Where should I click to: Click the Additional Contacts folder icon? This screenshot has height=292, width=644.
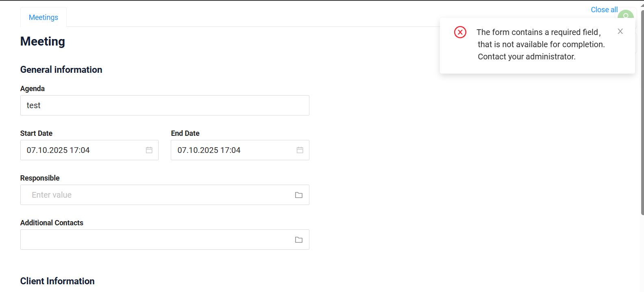tap(299, 240)
